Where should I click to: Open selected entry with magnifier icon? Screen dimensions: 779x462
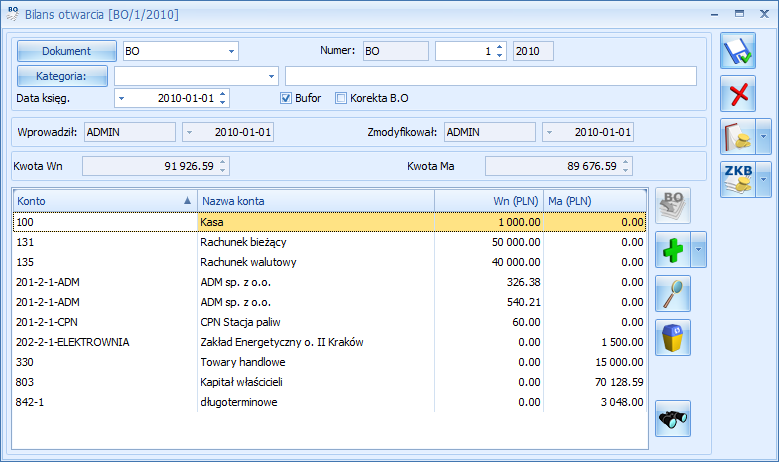click(673, 294)
